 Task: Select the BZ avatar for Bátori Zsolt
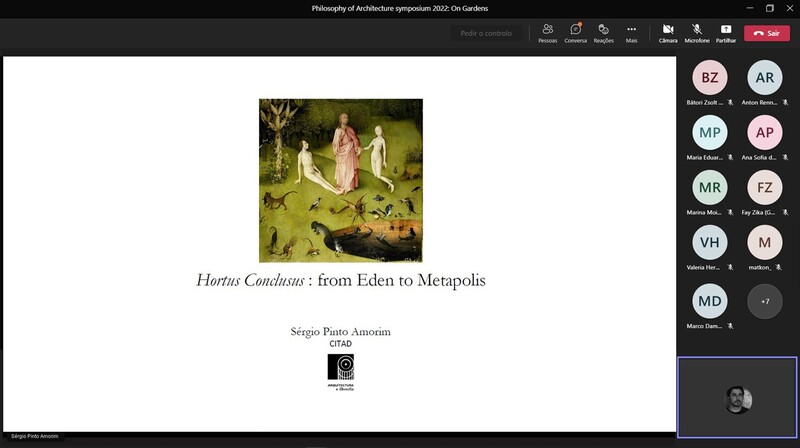point(710,78)
